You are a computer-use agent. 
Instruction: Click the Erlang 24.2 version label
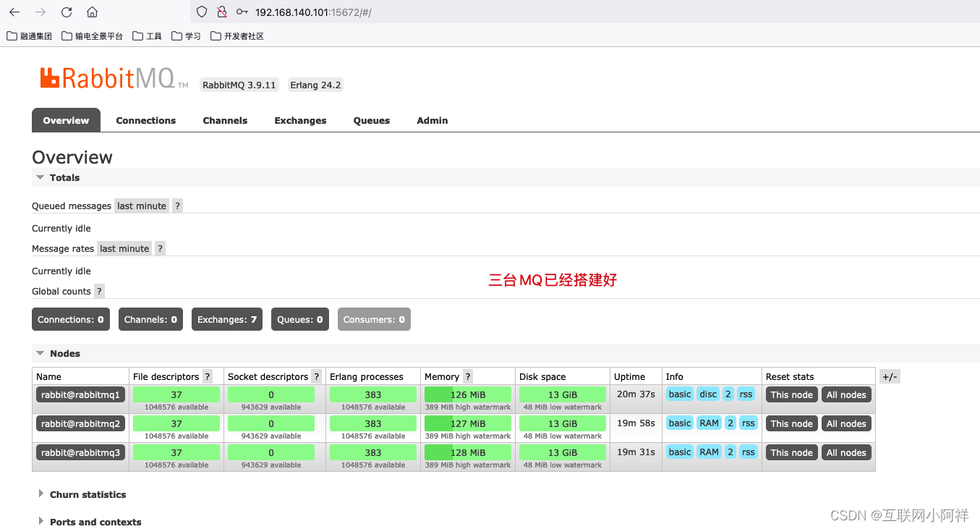(x=315, y=85)
